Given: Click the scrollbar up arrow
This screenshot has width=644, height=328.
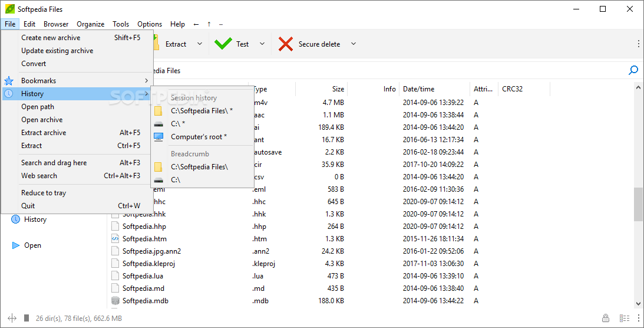Looking at the screenshot, I should [638, 87].
